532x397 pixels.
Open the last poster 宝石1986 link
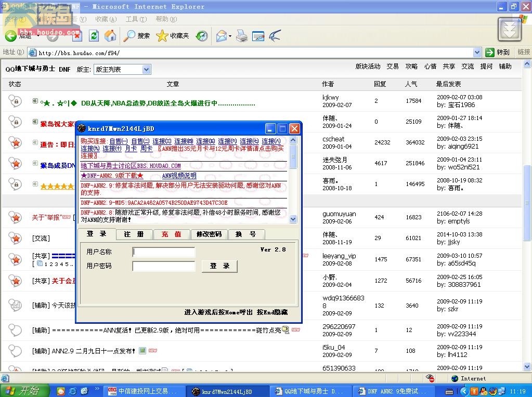point(461,105)
